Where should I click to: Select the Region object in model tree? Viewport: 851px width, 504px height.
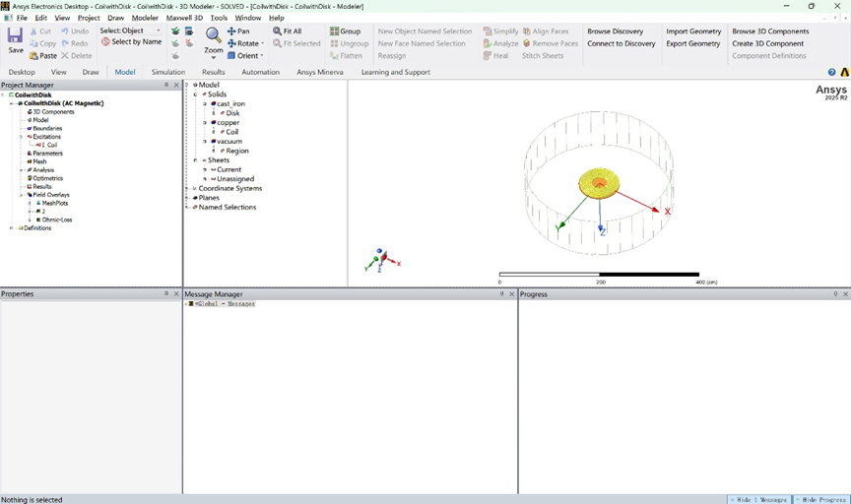point(237,151)
